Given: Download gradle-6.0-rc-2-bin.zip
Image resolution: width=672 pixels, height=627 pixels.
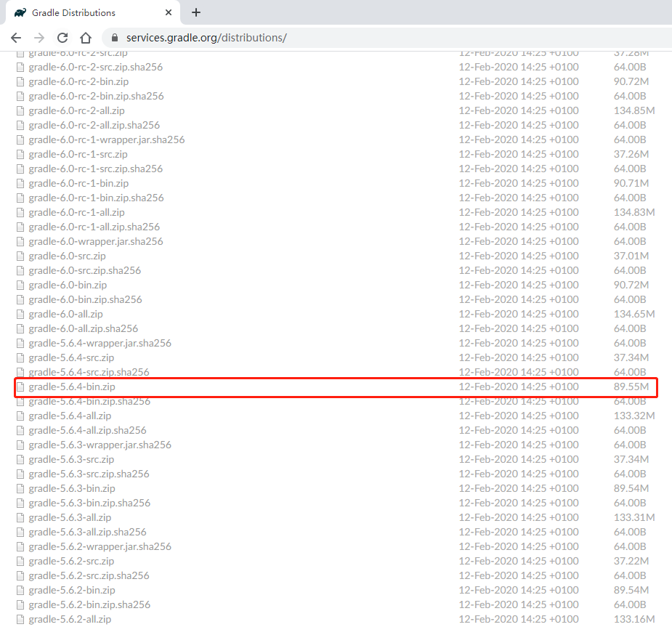Looking at the screenshot, I should pos(78,81).
